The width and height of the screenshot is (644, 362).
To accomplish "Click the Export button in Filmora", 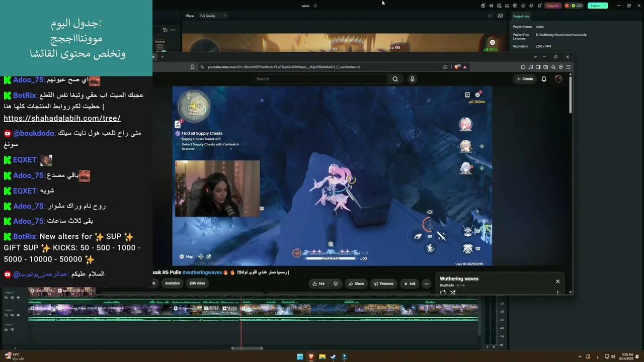I will (x=597, y=6).
